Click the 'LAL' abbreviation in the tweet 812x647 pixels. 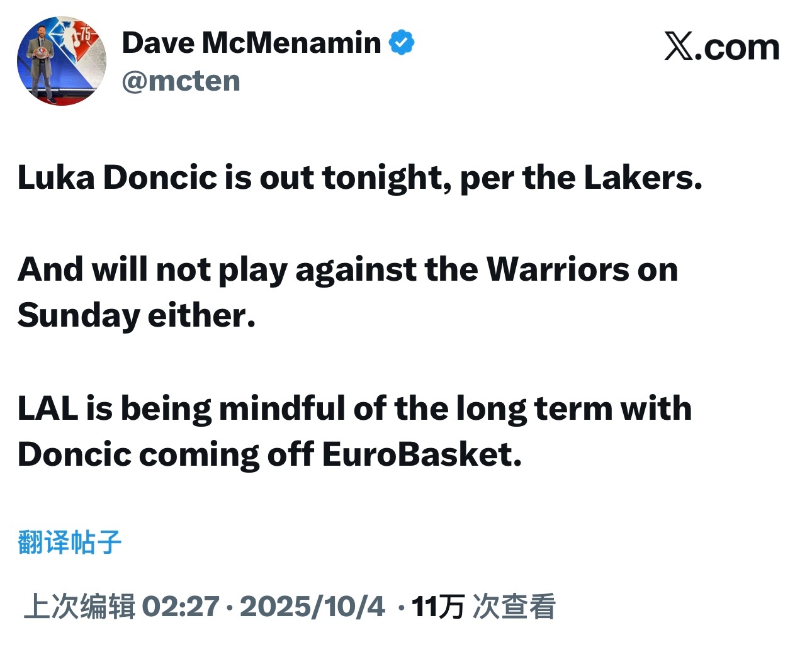[48, 408]
